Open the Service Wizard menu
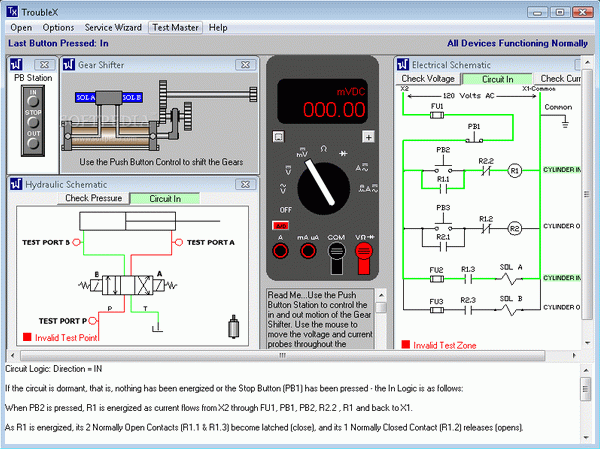The width and height of the screenshot is (600, 449). coord(113,27)
